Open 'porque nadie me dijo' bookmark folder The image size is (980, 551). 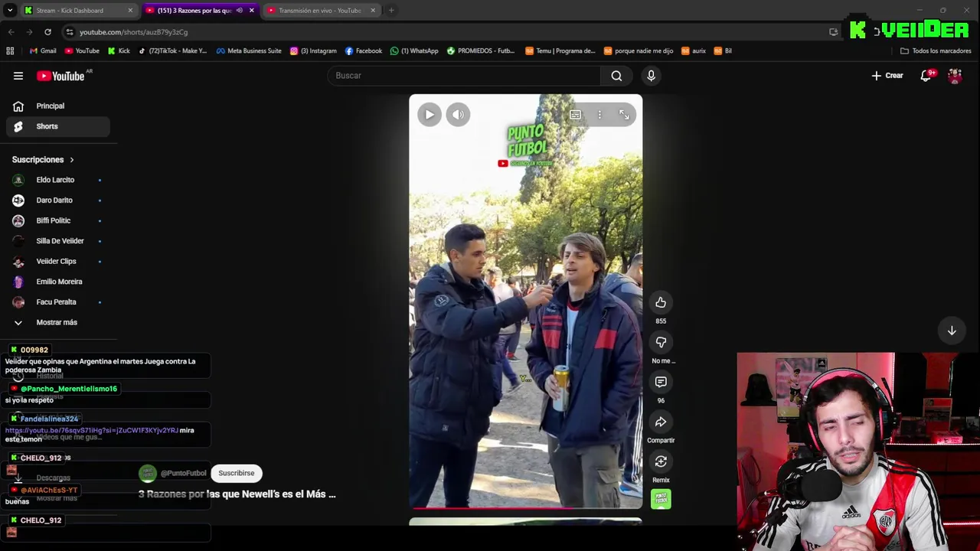[639, 51]
